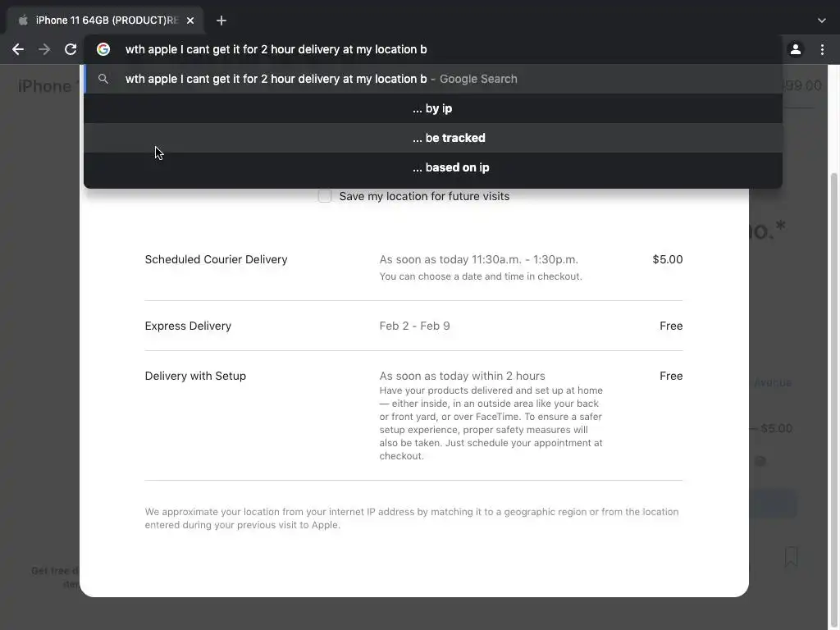Expand the tab search chevron

tap(822, 21)
